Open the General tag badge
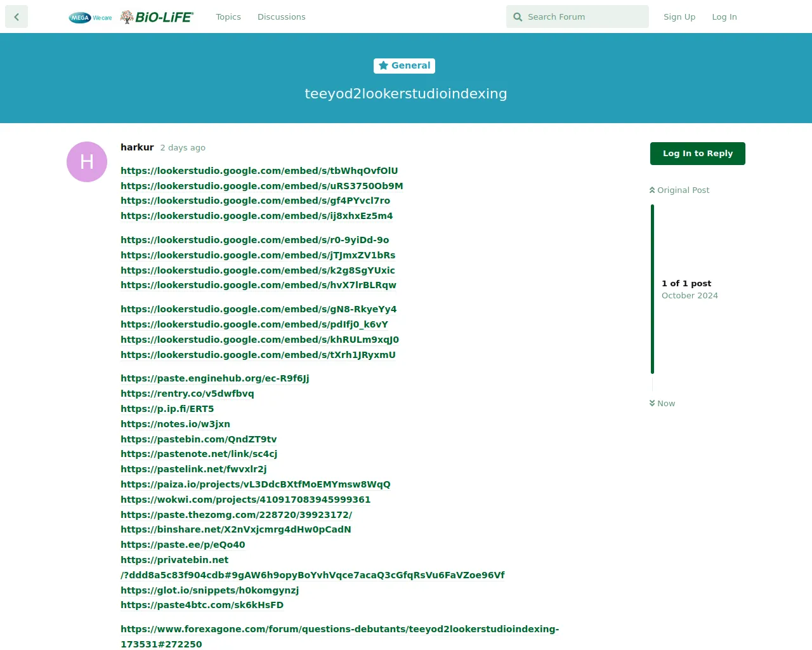The height and width of the screenshot is (650, 812). coord(404,65)
